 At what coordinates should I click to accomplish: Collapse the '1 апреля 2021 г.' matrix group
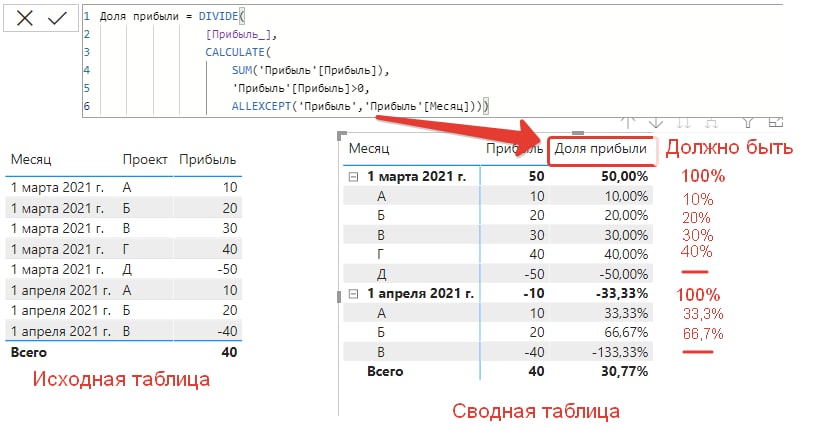353,294
